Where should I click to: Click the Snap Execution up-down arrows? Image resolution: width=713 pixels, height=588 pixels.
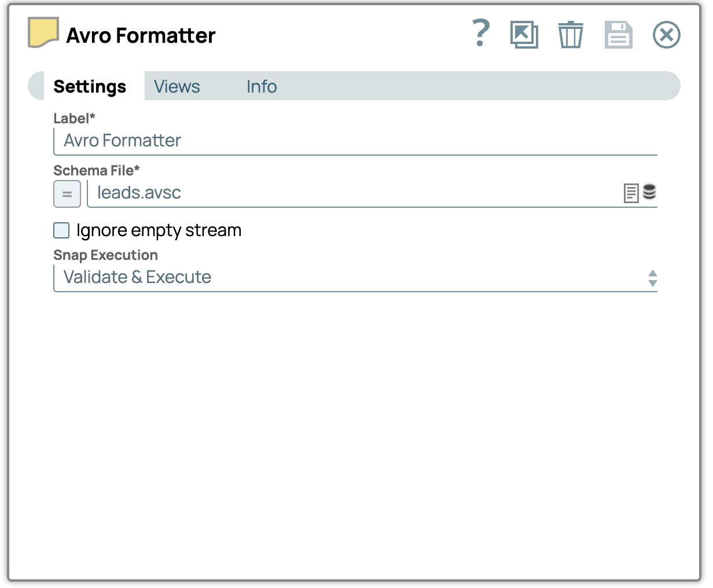(x=652, y=278)
